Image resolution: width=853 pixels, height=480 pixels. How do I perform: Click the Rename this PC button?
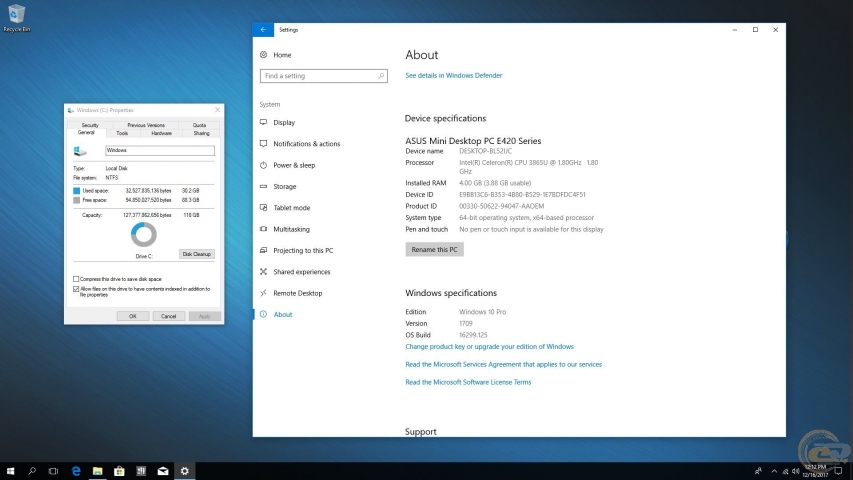[434, 250]
